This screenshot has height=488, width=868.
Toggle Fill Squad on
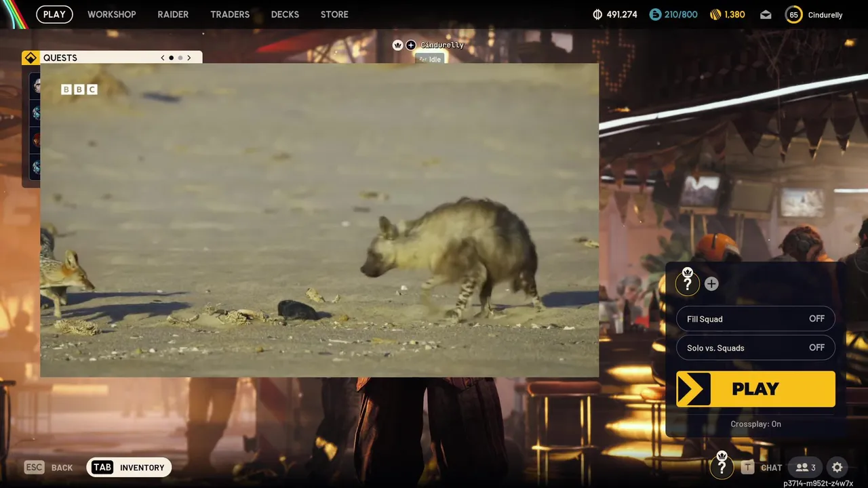[755, 319]
